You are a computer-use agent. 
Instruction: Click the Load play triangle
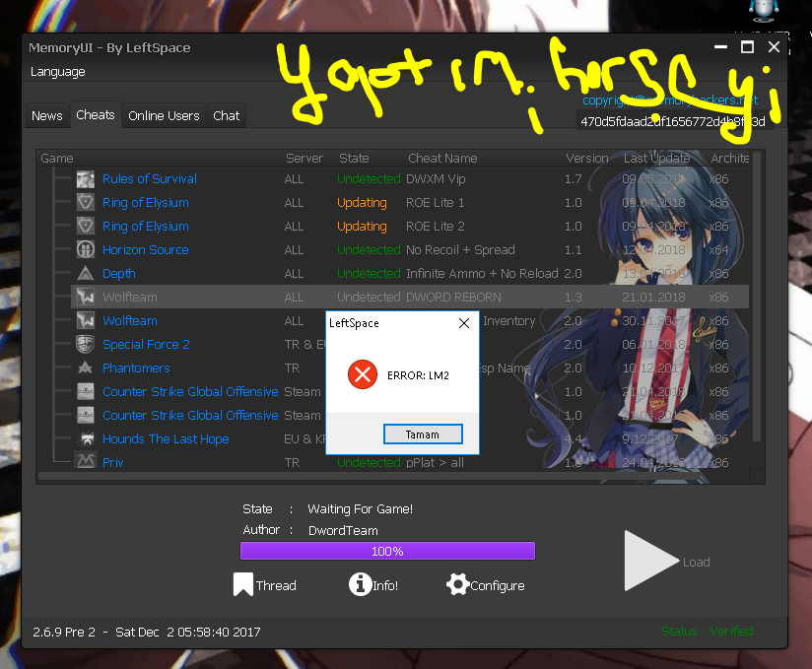[651, 561]
